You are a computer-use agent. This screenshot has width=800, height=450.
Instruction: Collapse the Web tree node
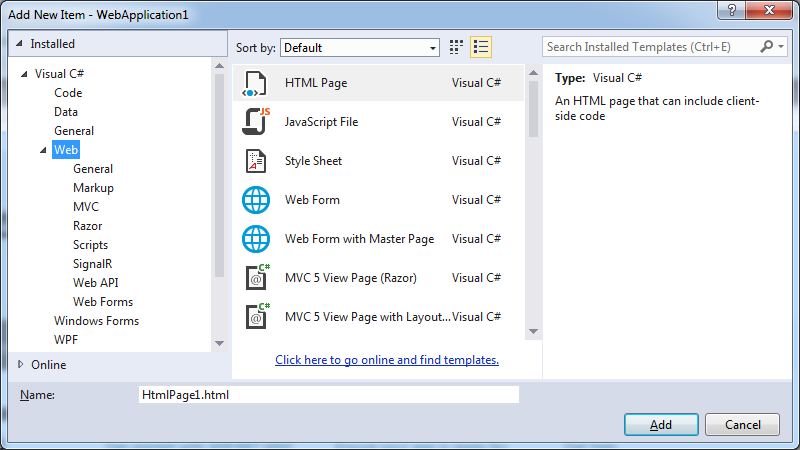(x=44, y=150)
